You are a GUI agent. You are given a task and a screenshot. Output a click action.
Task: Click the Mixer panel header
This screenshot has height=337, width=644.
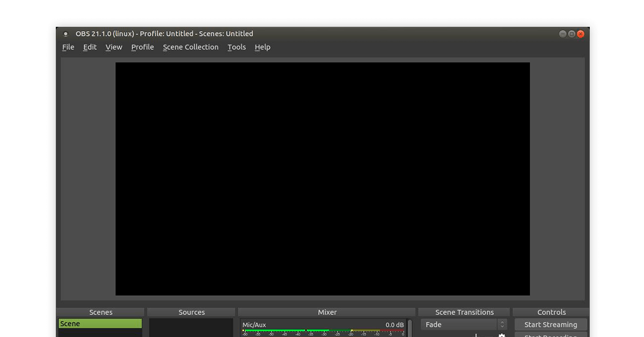pos(327,312)
